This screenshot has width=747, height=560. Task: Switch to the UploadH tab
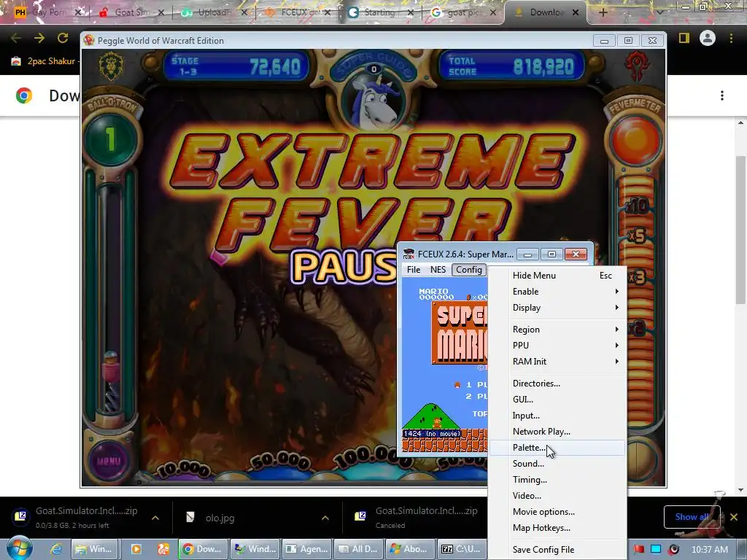pos(213,12)
